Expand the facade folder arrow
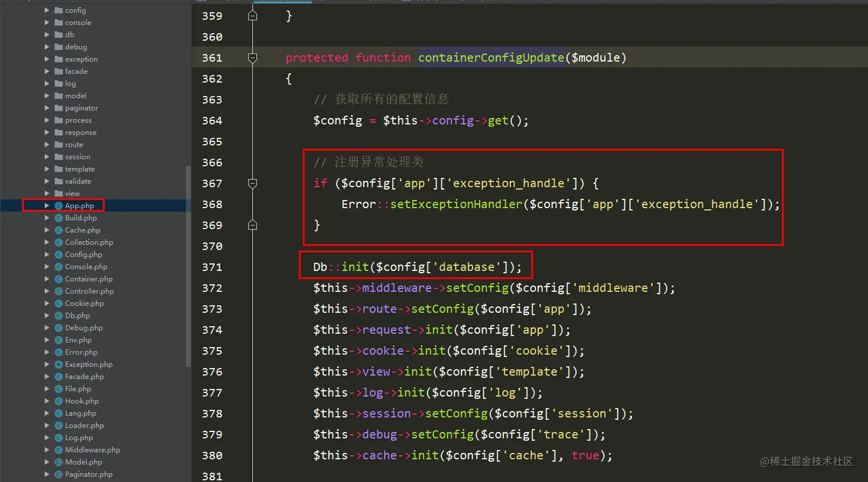The width and height of the screenshot is (868, 482). [47, 72]
